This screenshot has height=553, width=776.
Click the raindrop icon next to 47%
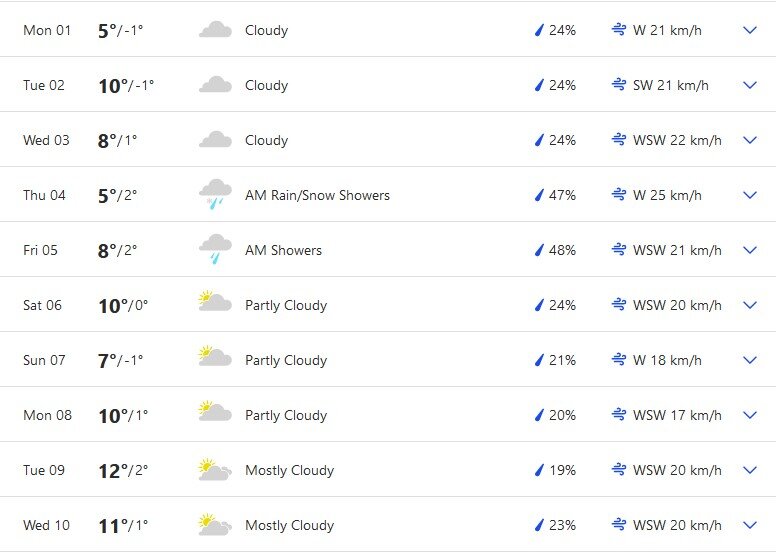pyautogui.click(x=539, y=195)
